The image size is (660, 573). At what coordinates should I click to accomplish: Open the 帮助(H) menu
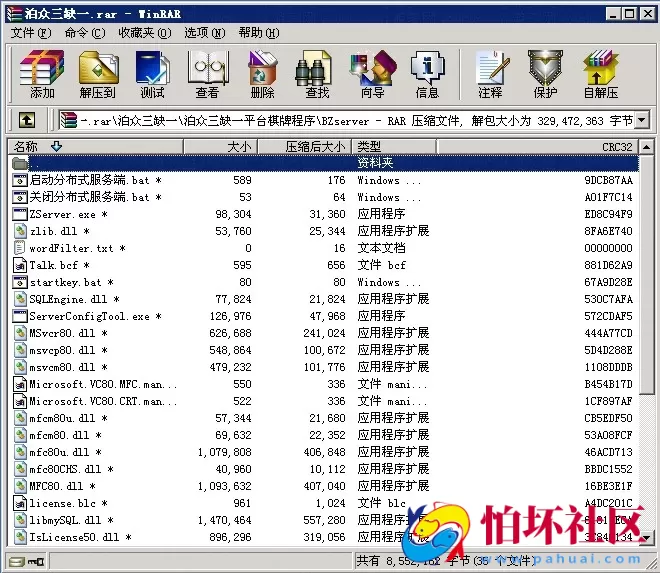(x=259, y=33)
